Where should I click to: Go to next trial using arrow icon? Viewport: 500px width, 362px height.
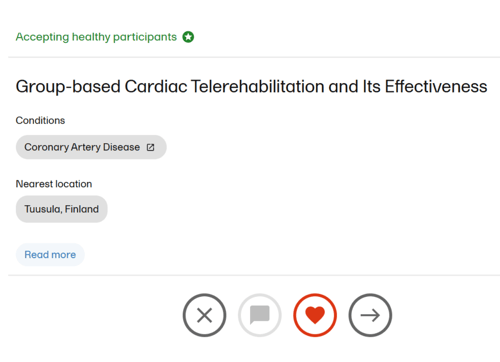pos(370,315)
